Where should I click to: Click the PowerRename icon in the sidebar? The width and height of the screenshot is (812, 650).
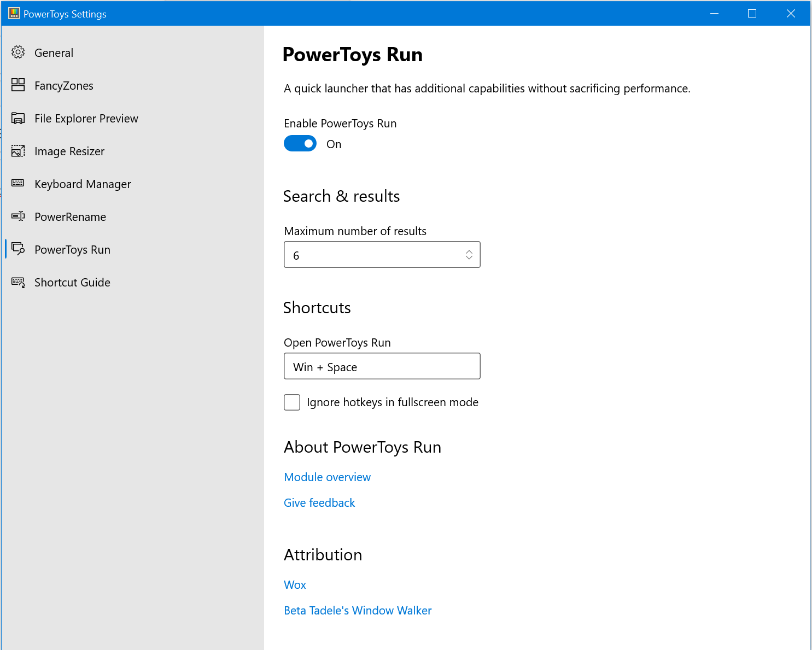[x=18, y=216]
